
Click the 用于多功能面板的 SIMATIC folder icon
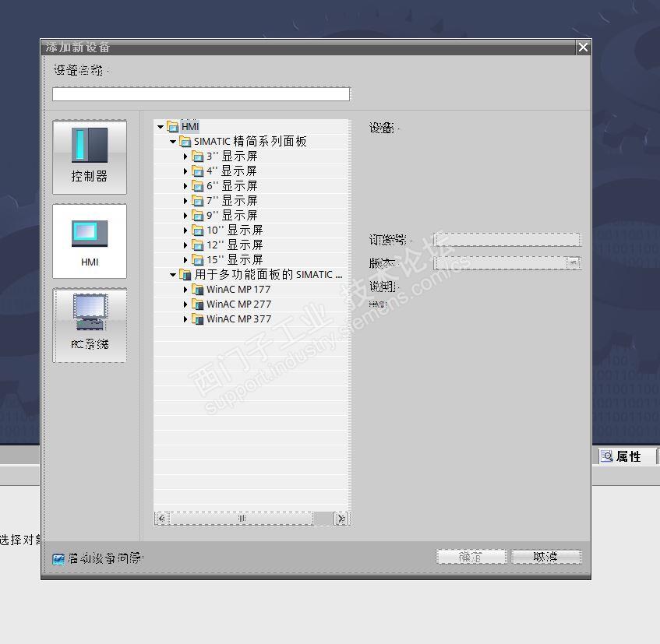click(185, 275)
